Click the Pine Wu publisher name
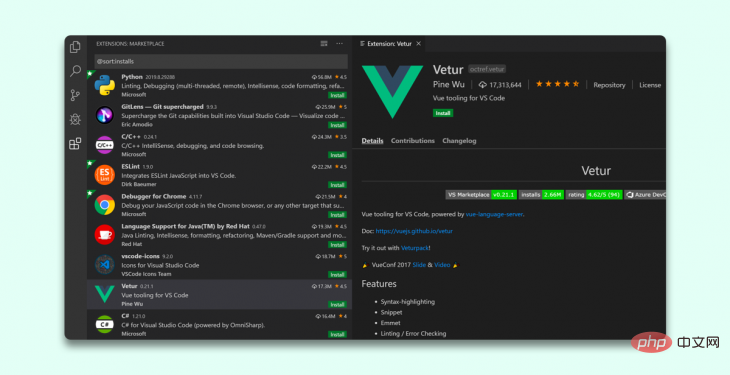This screenshot has height=375, width=730. (449, 84)
